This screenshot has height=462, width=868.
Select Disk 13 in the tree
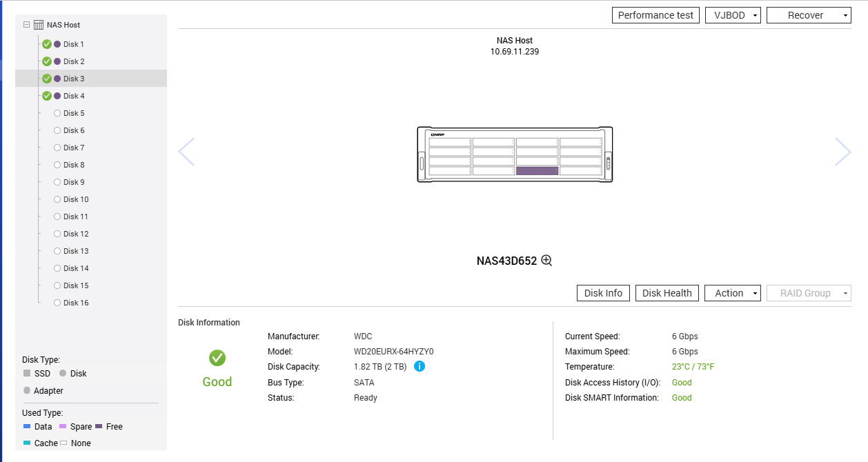76,251
